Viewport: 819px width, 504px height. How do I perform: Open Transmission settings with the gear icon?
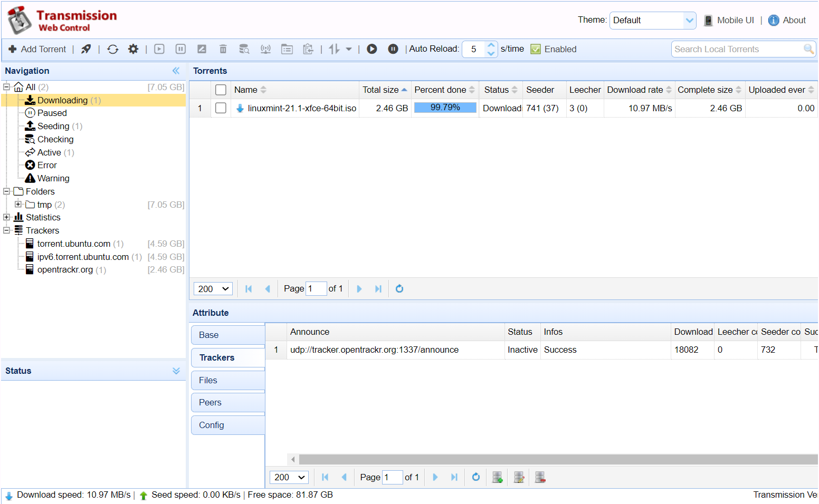[134, 49]
